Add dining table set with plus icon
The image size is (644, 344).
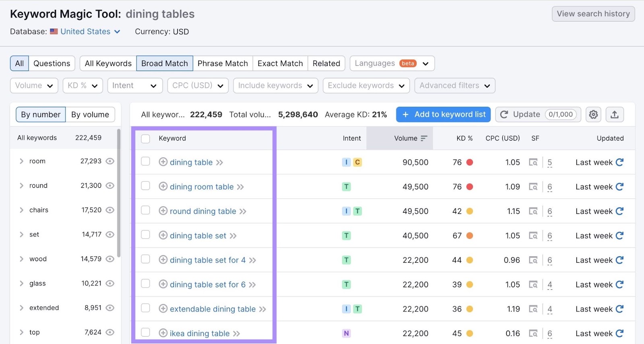click(163, 235)
